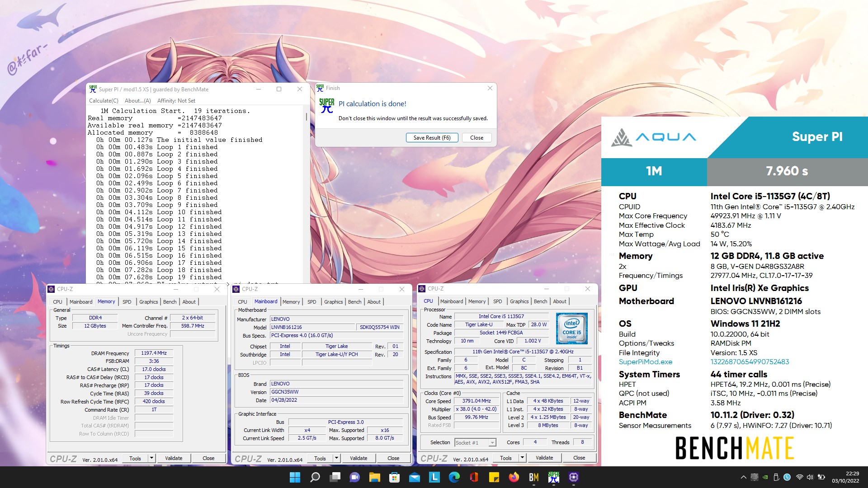This screenshot has height=488, width=868.
Task: Click Core Speed 3791.04 MHz field
Action: coord(476,401)
